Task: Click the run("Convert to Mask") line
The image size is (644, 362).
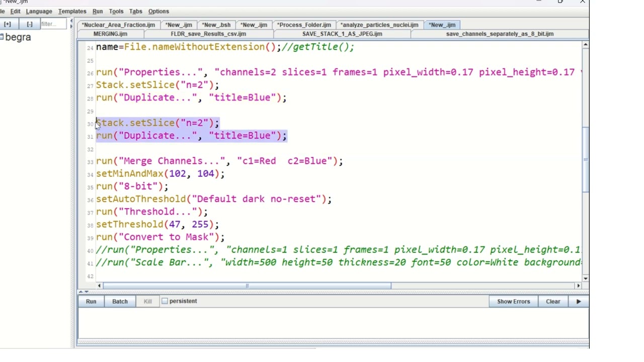Action: [160, 237]
